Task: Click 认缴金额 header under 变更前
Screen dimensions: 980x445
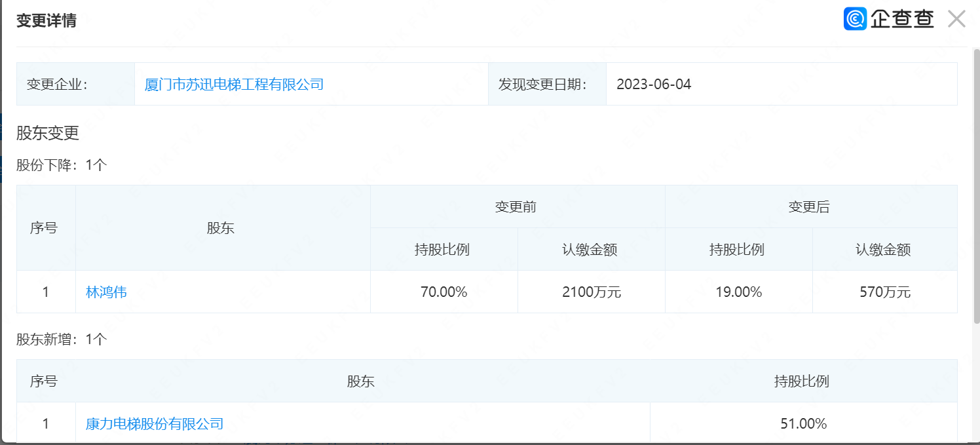Action: (592, 250)
